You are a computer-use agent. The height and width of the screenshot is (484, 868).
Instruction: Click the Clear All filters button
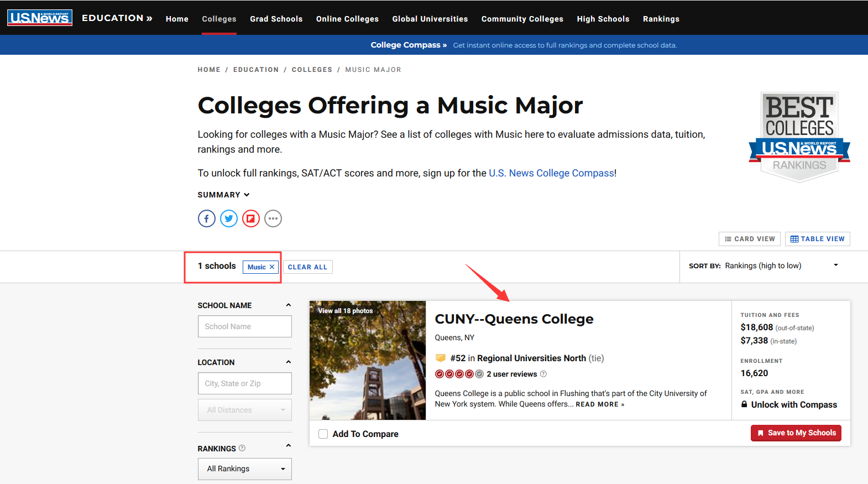pyautogui.click(x=308, y=267)
